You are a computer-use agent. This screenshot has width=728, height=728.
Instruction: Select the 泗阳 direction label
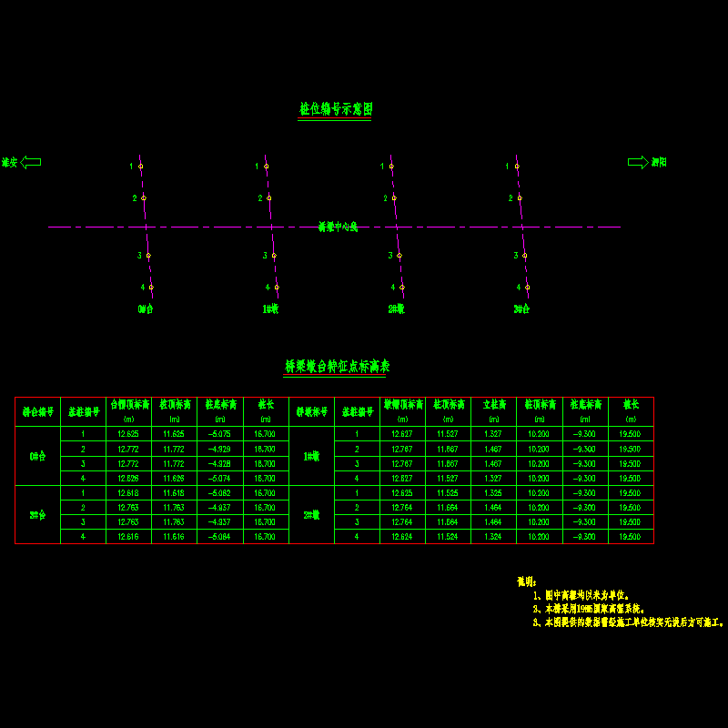[659, 162]
